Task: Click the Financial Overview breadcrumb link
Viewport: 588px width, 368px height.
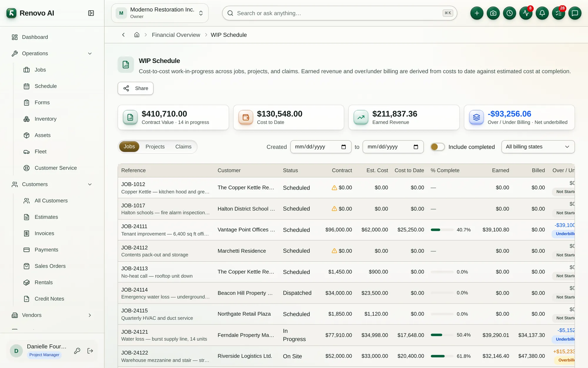Action: coord(176,35)
